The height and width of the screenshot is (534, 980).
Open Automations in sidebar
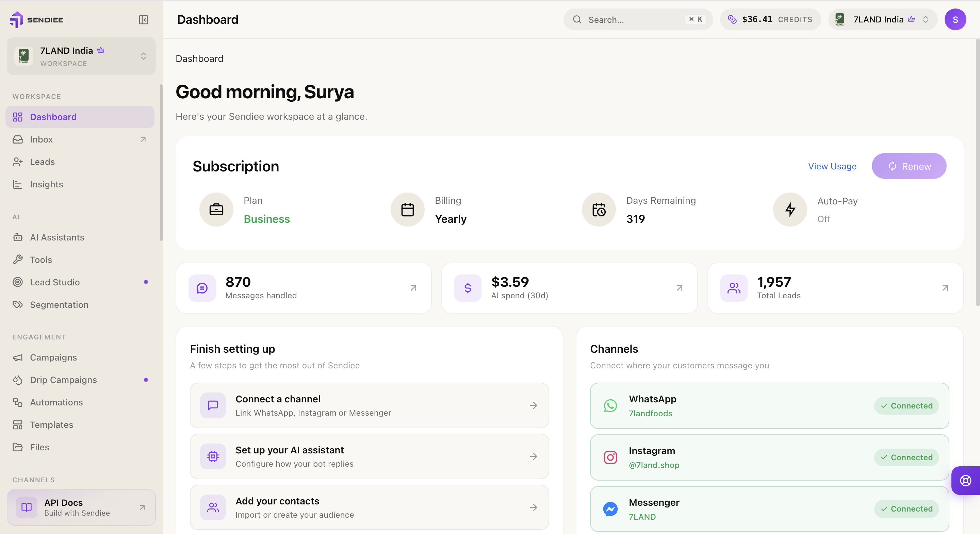(x=80, y=402)
